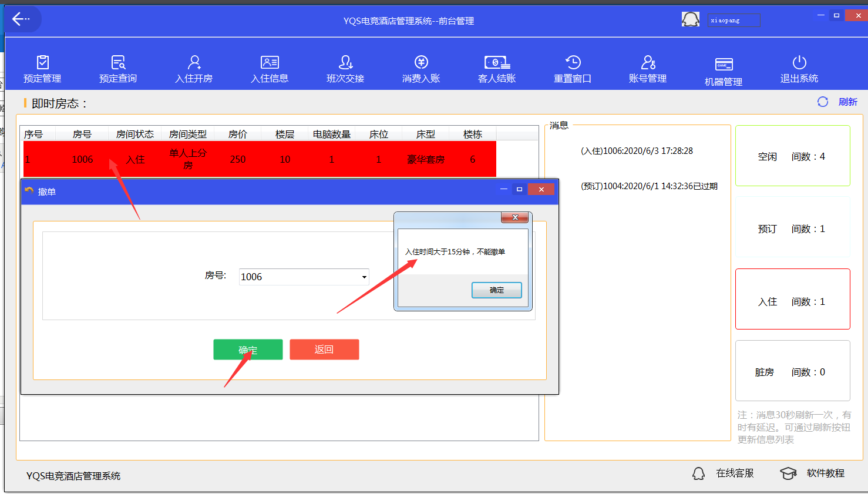
Task: Click the 刷新 refresh link
Action: 847,102
